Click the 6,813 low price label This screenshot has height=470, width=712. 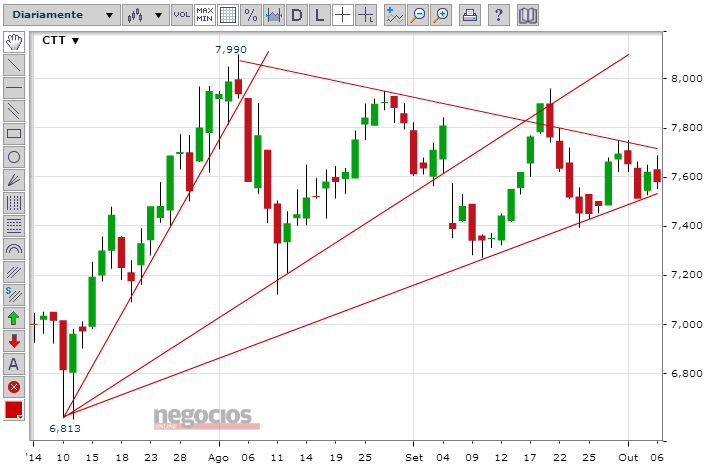pyautogui.click(x=65, y=429)
